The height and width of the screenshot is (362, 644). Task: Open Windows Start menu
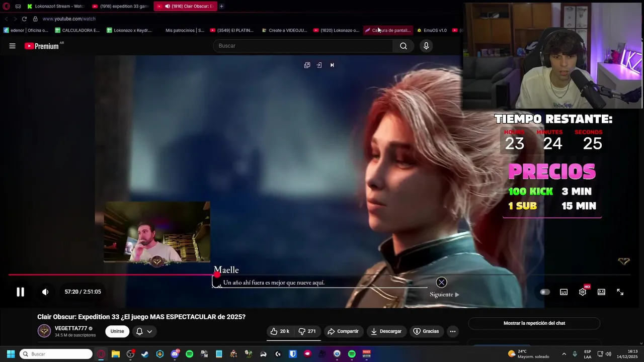click(11, 354)
